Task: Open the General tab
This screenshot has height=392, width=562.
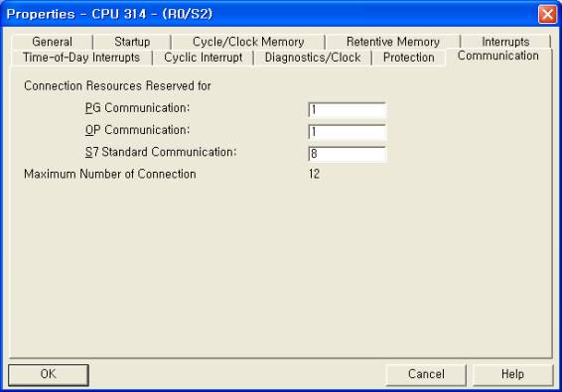Action: (52, 42)
